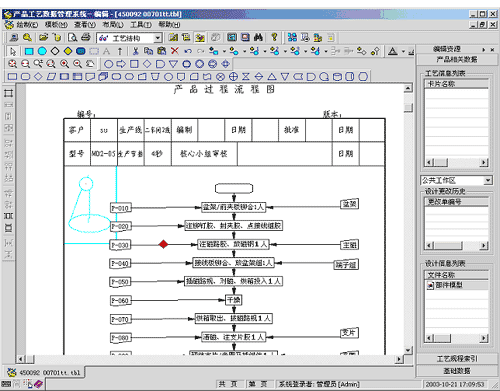Open the binoculars find tool
Screen dimensions: 500x391
[x=258, y=37]
